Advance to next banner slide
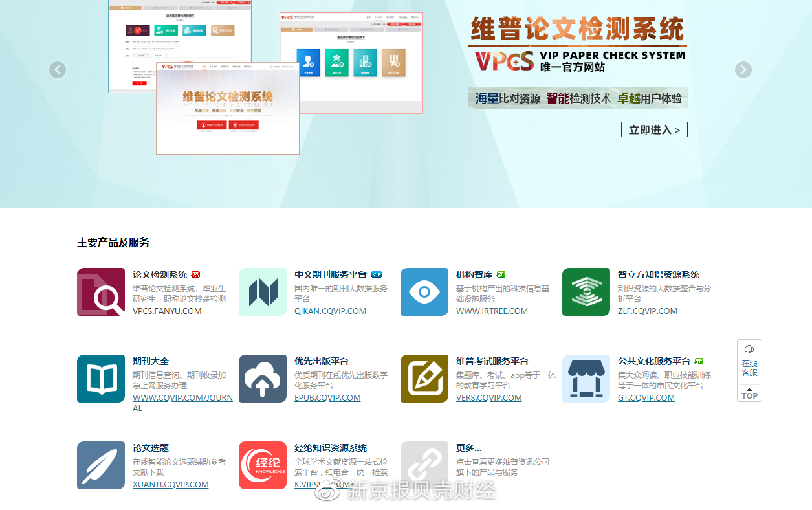Image resolution: width=812 pixels, height=510 pixels. click(x=743, y=70)
